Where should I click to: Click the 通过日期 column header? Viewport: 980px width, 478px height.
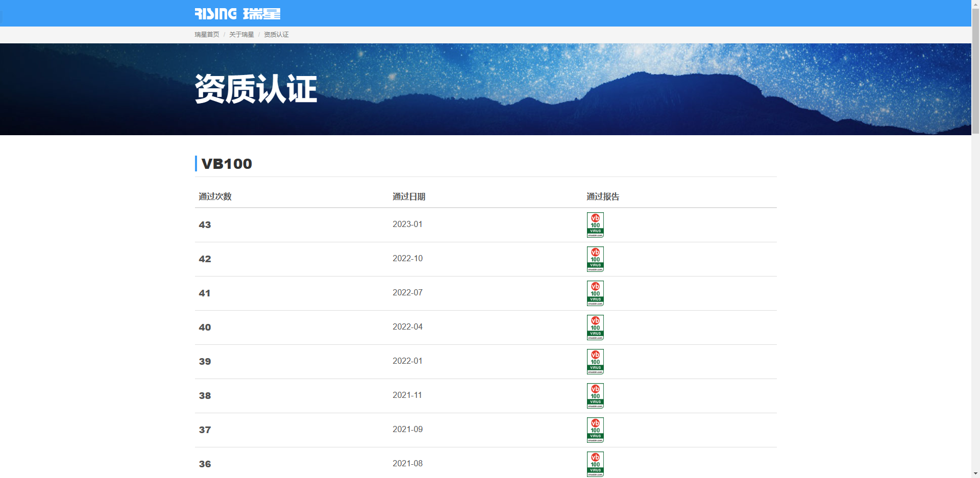pos(409,196)
